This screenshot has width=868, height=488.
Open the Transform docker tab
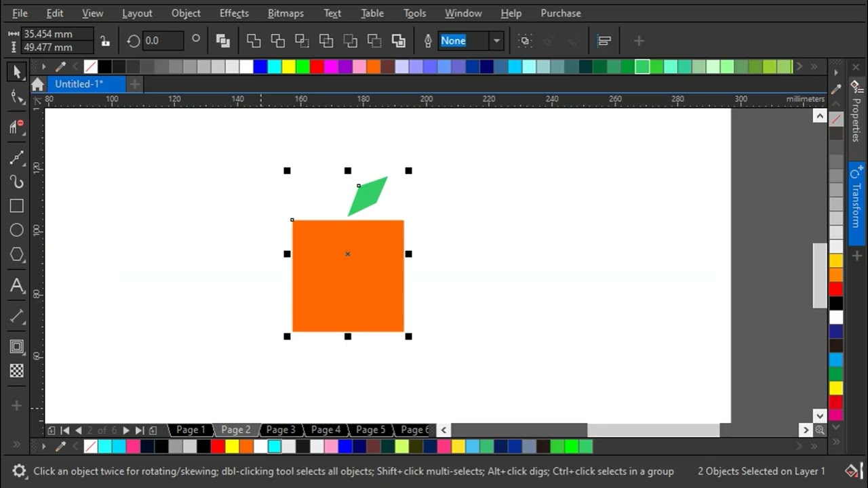tap(856, 203)
